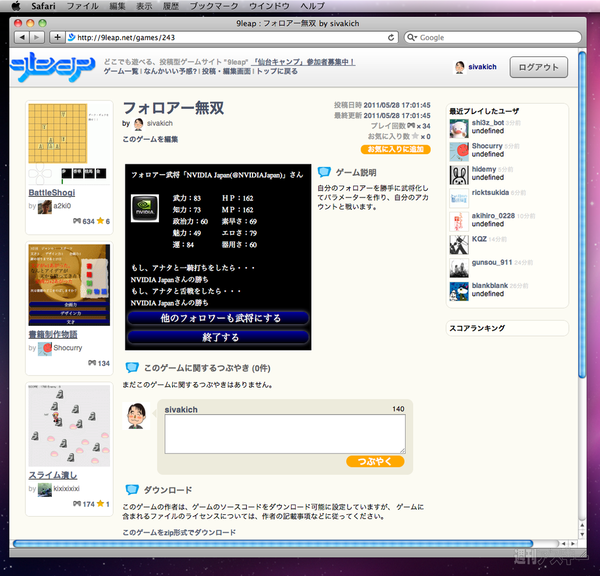Click the reload icon in the address bar
Screen dimensions: 600x576
pyautogui.click(x=391, y=38)
